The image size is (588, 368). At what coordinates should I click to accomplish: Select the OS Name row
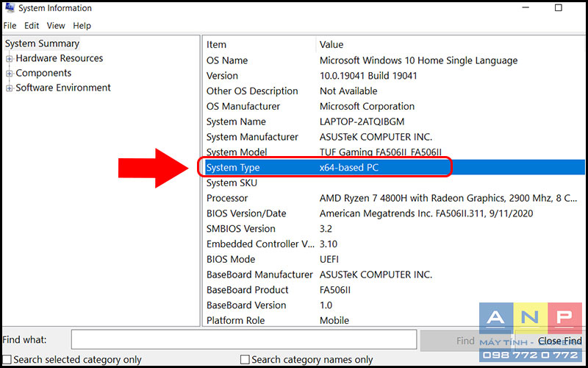pos(394,60)
